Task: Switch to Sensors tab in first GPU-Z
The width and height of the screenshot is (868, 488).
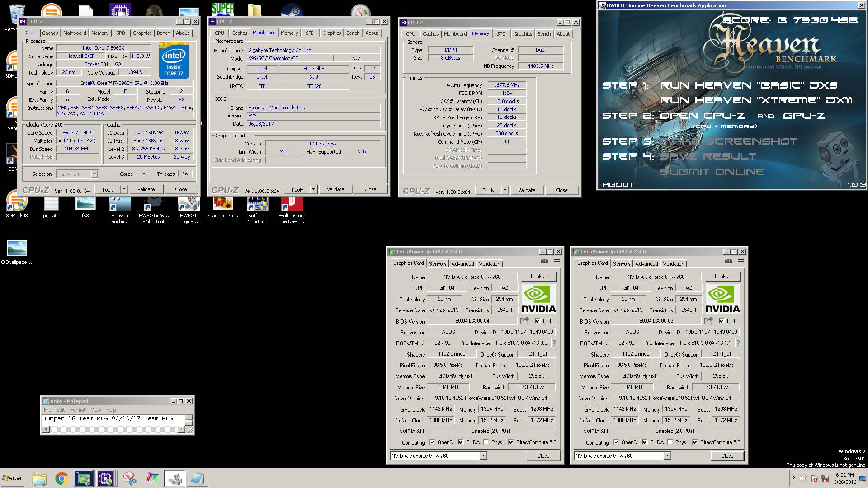Action: pyautogui.click(x=438, y=264)
